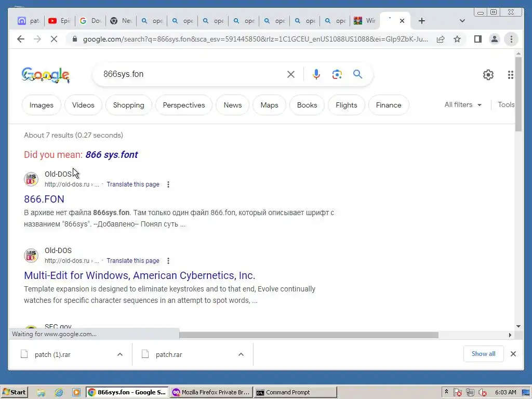Click the horizontal scrollbar thumb

click(x=309, y=335)
